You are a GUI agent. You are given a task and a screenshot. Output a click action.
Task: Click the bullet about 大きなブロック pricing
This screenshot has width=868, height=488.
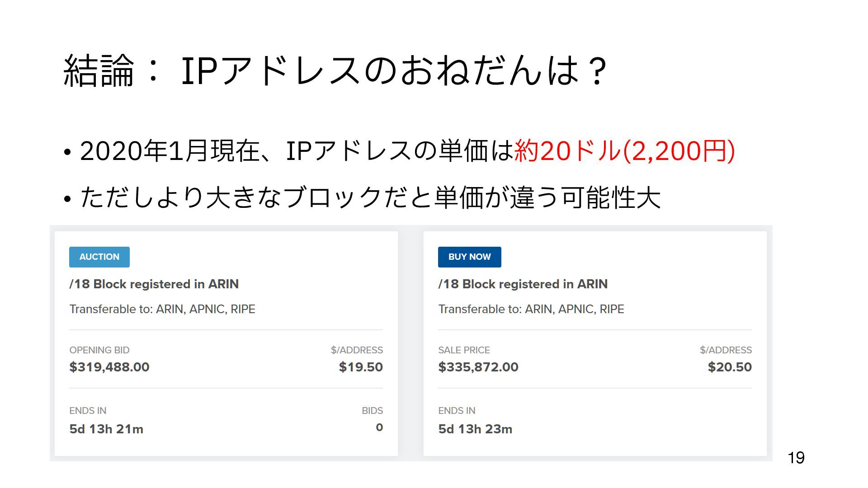click(370, 197)
